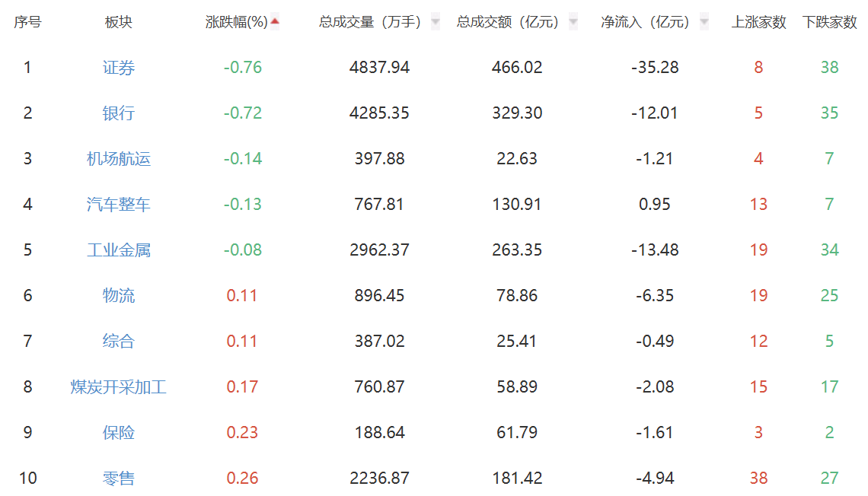Click the 上涨家数 column header

[758, 23]
